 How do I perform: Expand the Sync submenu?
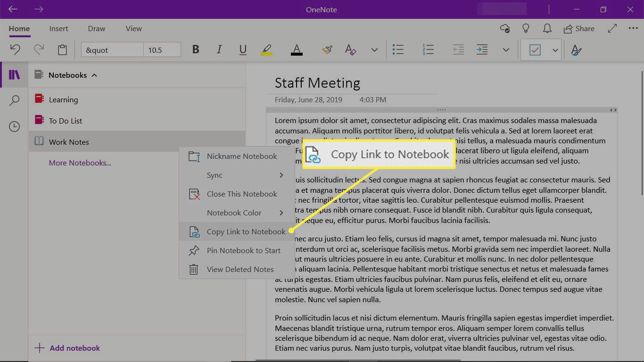pyautogui.click(x=237, y=175)
